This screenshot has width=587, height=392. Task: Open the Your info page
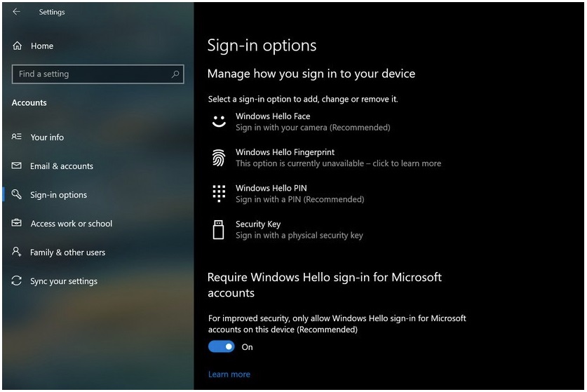pos(47,137)
